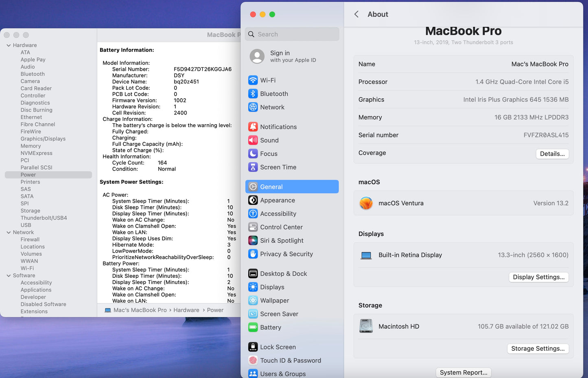
Task: Open Screen Time settings
Action: [x=278, y=167]
